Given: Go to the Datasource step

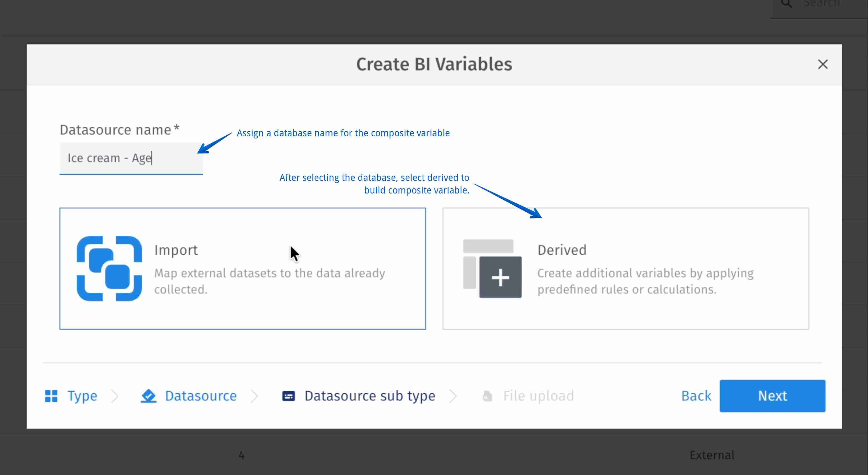Looking at the screenshot, I should click(x=201, y=396).
